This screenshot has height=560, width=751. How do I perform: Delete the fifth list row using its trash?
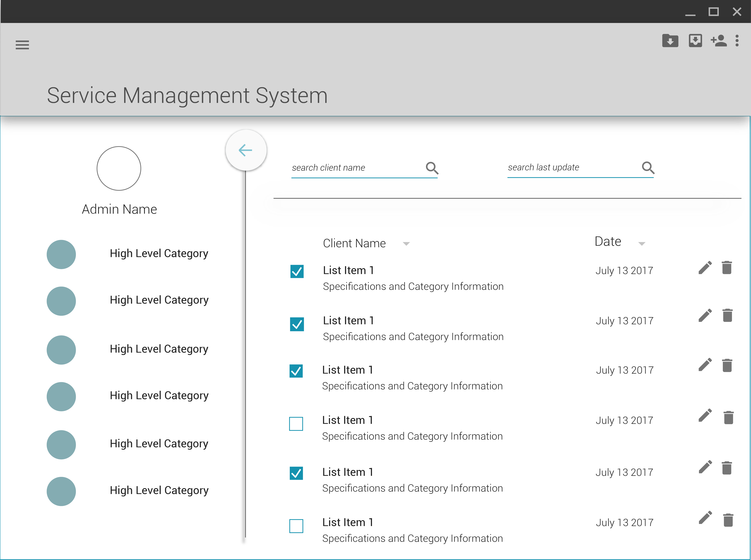(x=727, y=468)
